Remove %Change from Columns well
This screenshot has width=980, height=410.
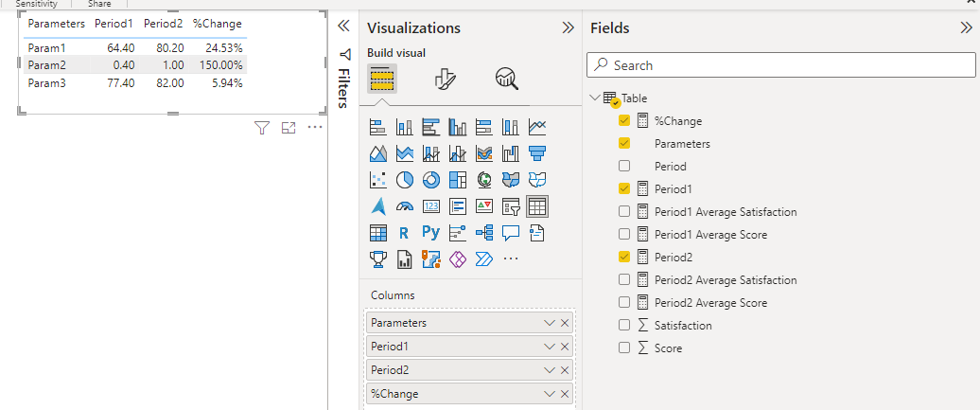click(x=565, y=394)
